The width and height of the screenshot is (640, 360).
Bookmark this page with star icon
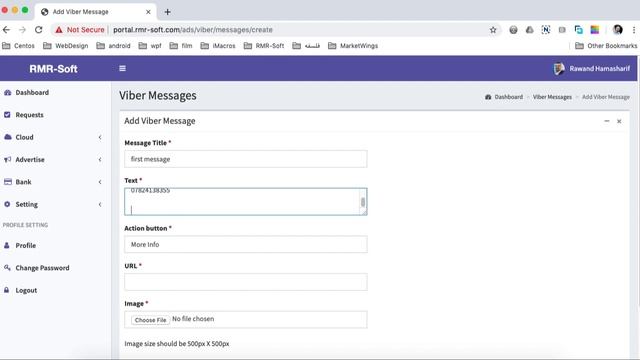(493, 30)
